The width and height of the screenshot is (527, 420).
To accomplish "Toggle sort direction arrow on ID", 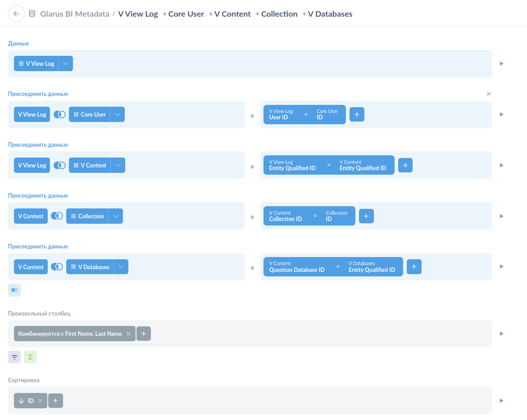I will [x=21, y=401].
